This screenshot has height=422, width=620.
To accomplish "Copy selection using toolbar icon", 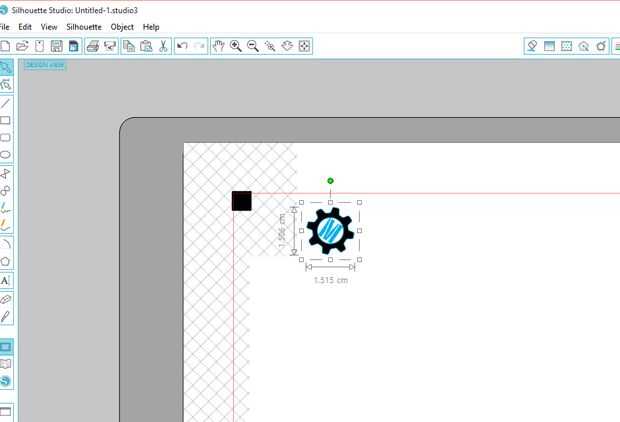I will coord(129,46).
